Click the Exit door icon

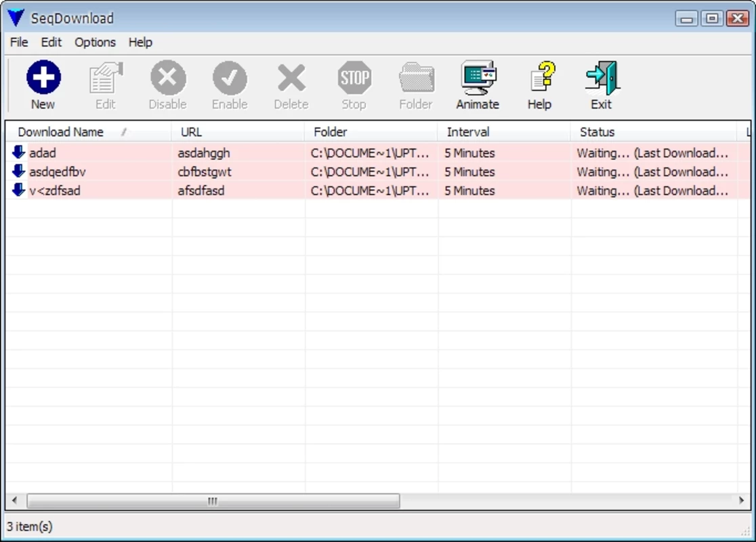pos(602,77)
